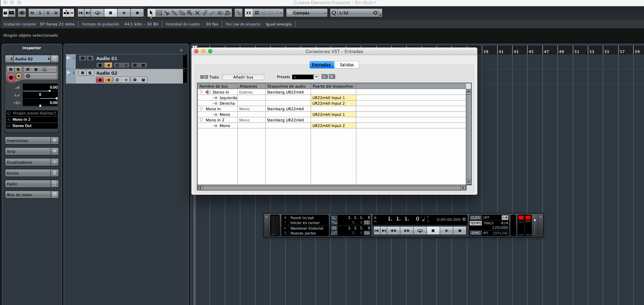Collapse the Stereo In bus row
Viewport: 644px width, 305px height.
pos(201,92)
